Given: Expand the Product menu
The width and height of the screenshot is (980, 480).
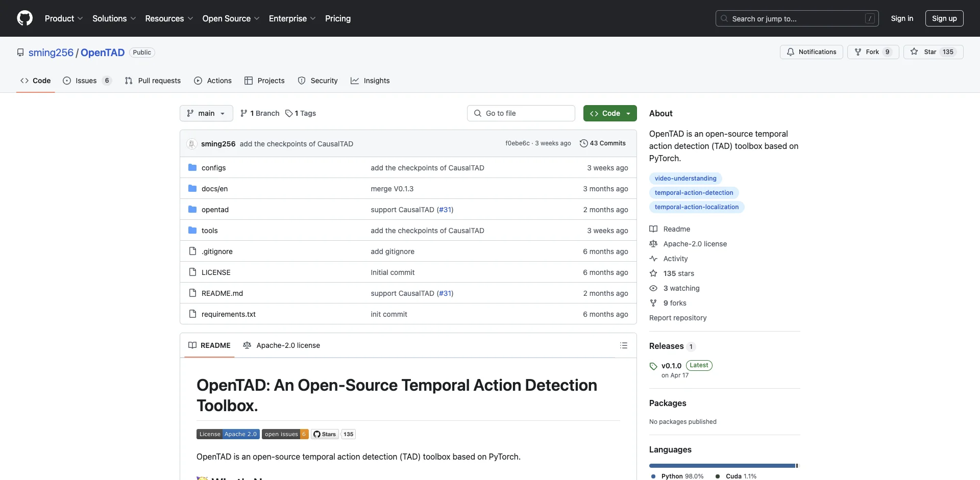Looking at the screenshot, I should tap(64, 18).
